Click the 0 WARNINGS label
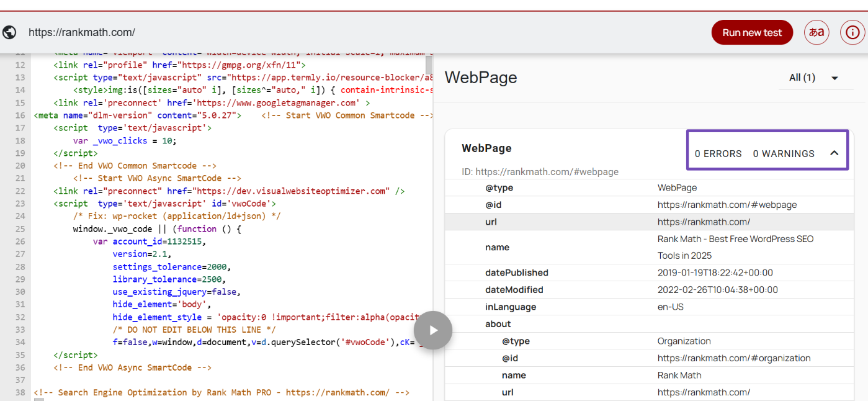This screenshot has width=868, height=401. point(784,153)
